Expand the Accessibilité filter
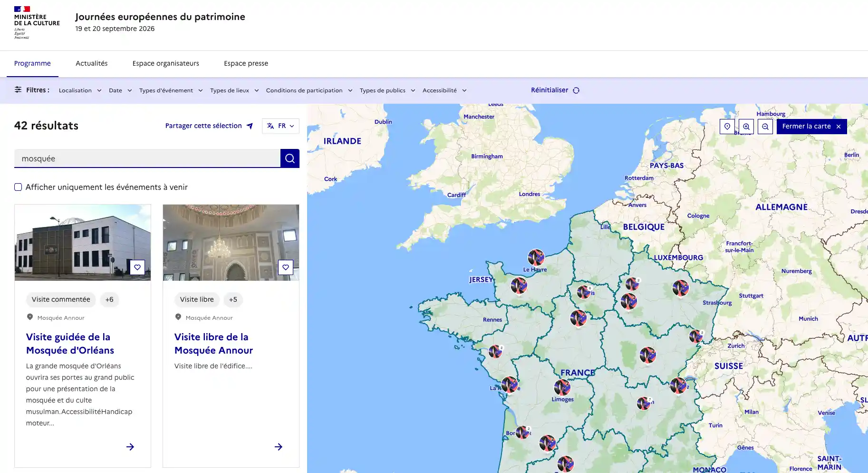This screenshot has width=868, height=473. pyautogui.click(x=444, y=90)
